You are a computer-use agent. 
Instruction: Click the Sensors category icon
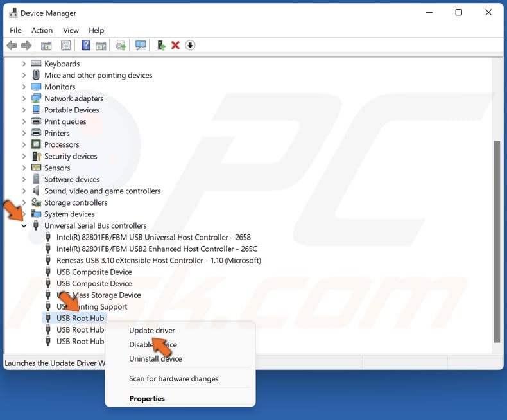(36, 168)
